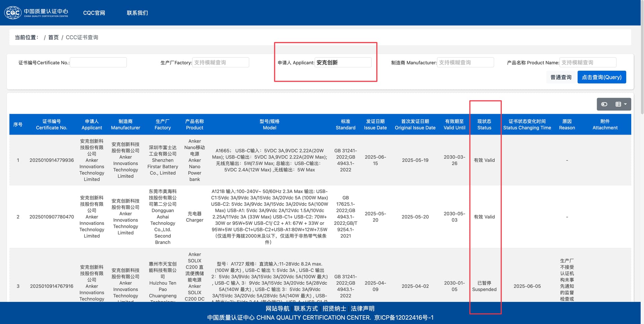Screen dimensions: 644x324
Task: Click the 标准 Standard column header
Action: pos(345,124)
